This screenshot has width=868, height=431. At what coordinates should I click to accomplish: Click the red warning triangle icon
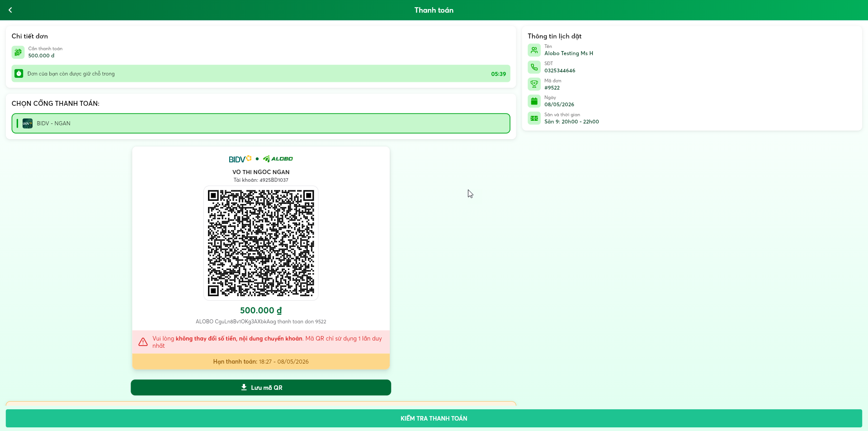click(143, 342)
